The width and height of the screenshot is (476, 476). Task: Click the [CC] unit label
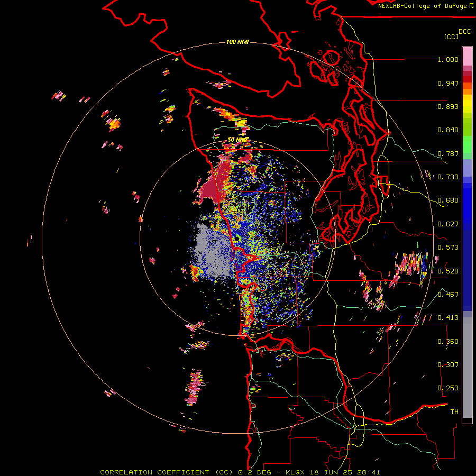click(x=451, y=36)
